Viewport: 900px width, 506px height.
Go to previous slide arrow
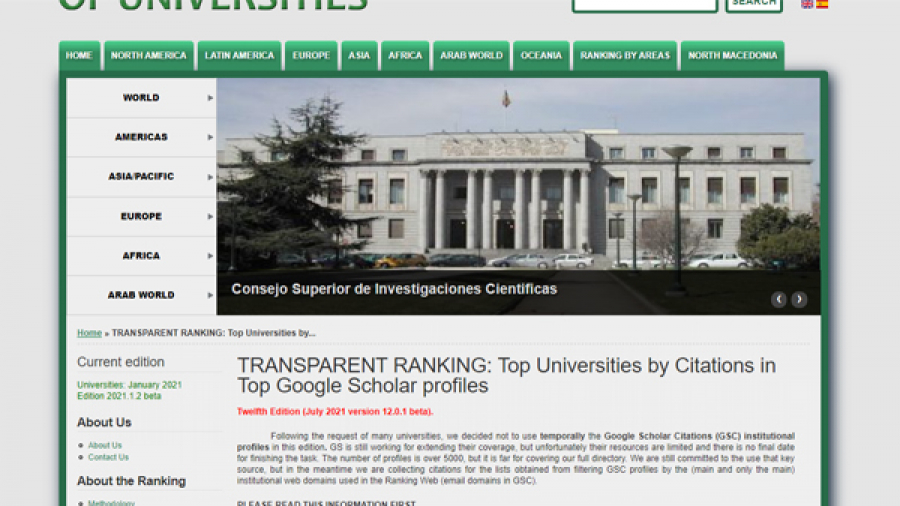click(x=778, y=299)
